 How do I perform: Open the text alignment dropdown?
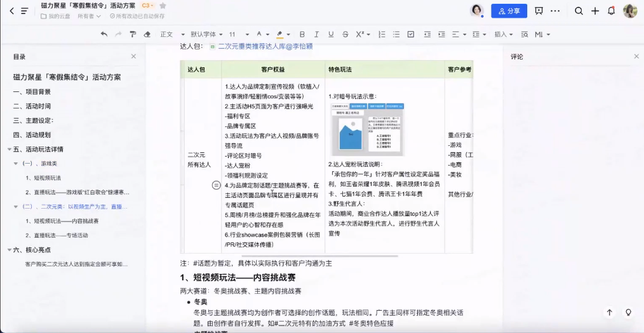[x=459, y=34]
